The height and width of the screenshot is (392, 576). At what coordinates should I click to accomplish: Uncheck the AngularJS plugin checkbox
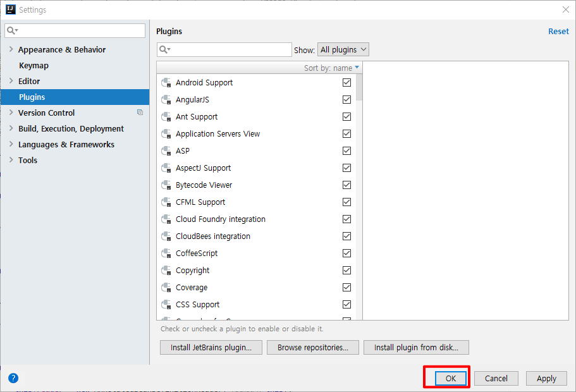[346, 99]
